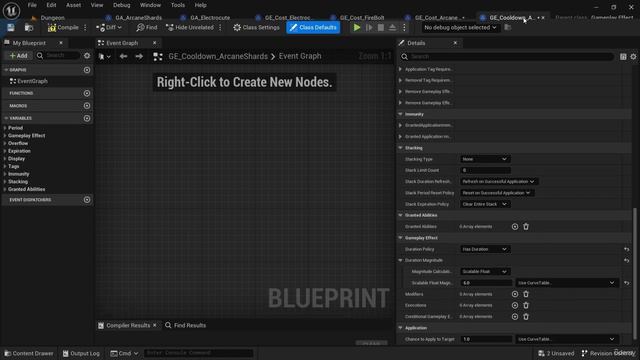This screenshot has width=640, height=360.
Task: Click the frame skip playback button
Action: coord(369,27)
